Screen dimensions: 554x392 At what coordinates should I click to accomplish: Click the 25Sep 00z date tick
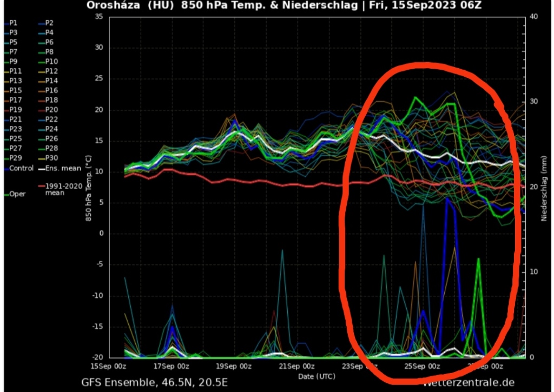click(x=423, y=366)
